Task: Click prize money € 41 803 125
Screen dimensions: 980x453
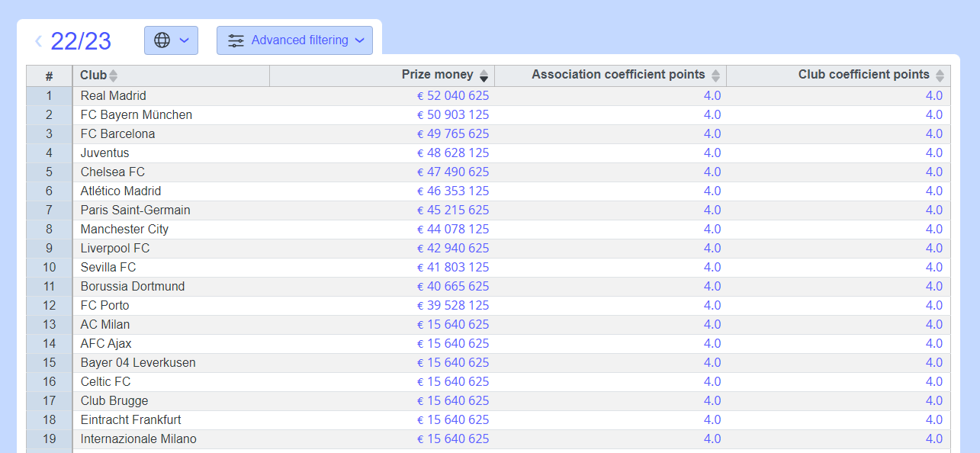Action: pyautogui.click(x=453, y=268)
